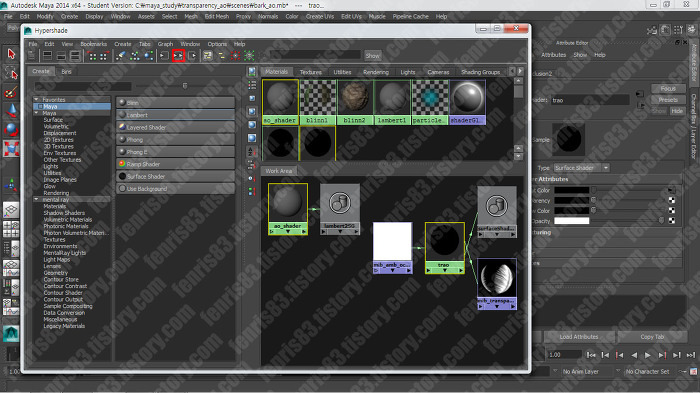Create a Layered Shader material

pyautogui.click(x=175, y=127)
